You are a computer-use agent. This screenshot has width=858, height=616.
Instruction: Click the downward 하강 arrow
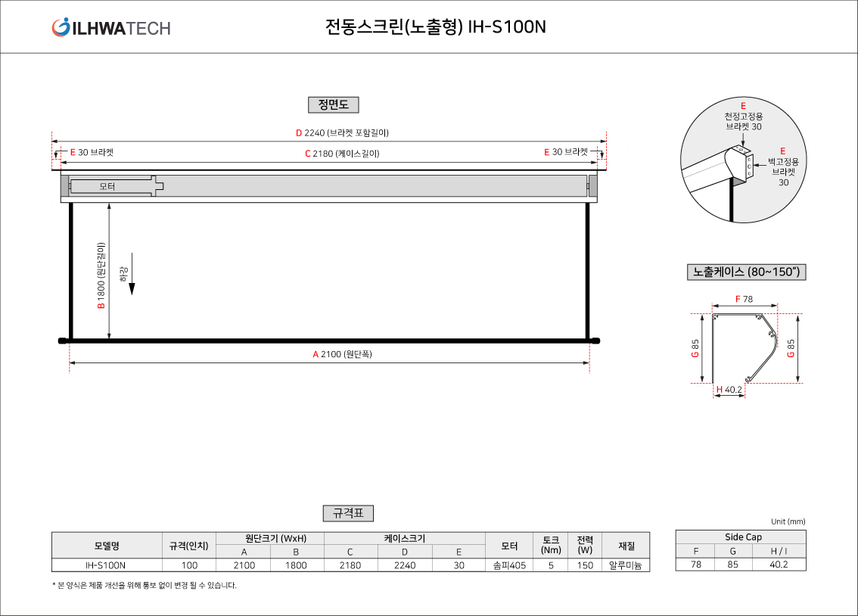pyautogui.click(x=132, y=288)
